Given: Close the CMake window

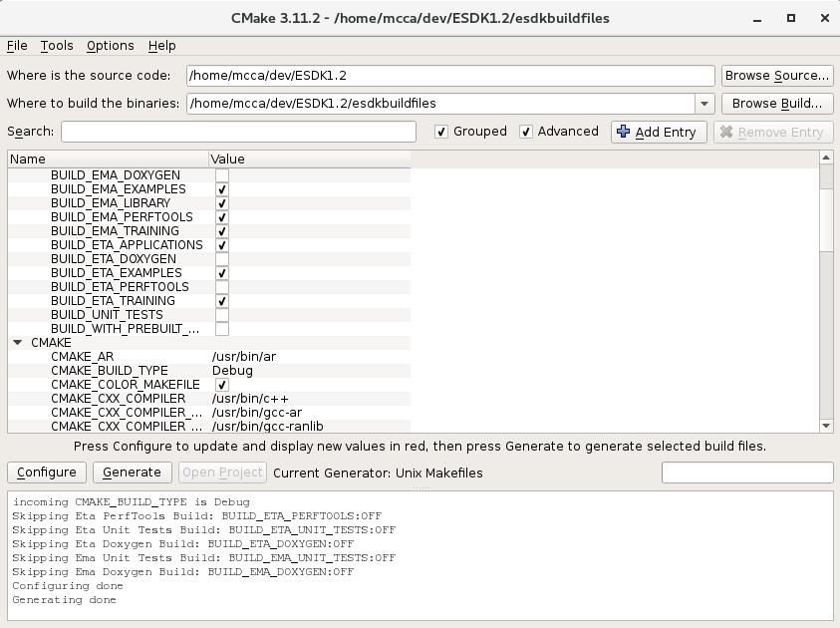Looking at the screenshot, I should [825, 18].
